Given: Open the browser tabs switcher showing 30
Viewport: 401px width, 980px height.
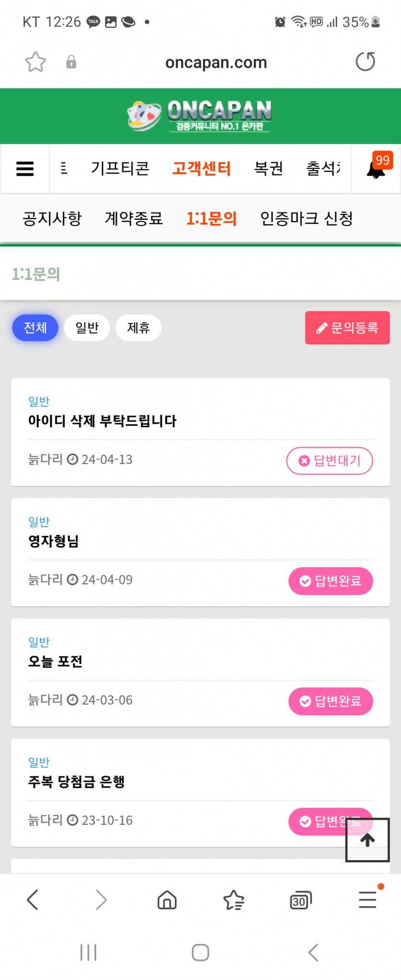Looking at the screenshot, I should (301, 900).
